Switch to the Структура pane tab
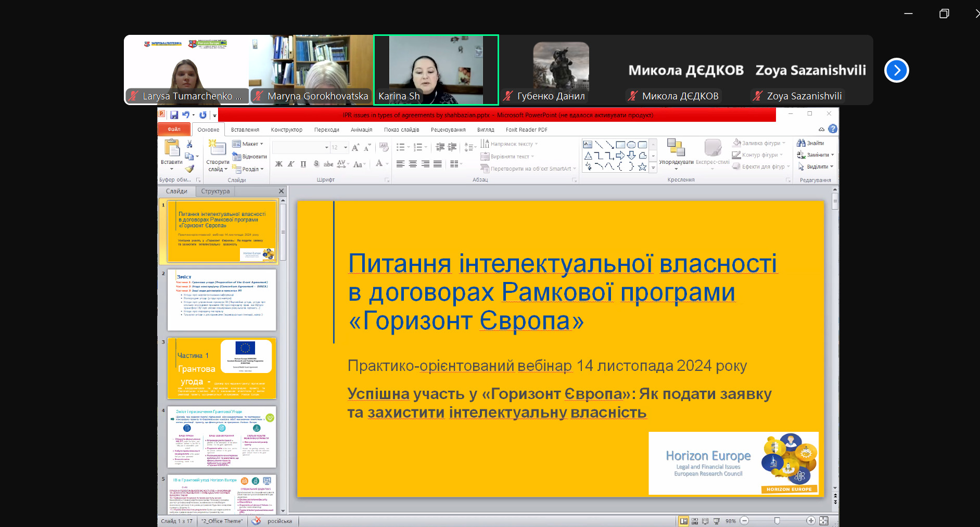The width and height of the screenshot is (980, 527). pos(215,191)
